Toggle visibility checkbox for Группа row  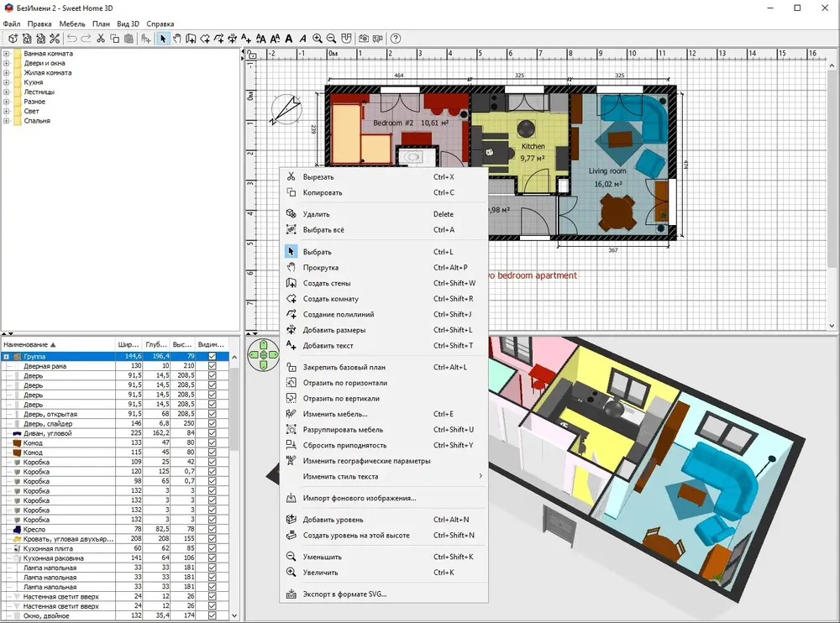click(x=213, y=356)
